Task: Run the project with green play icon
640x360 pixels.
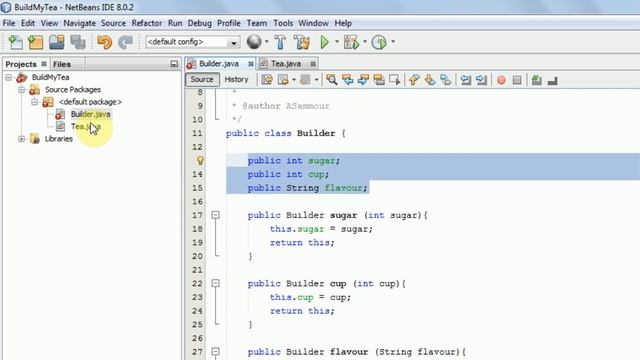Action: coord(324,42)
